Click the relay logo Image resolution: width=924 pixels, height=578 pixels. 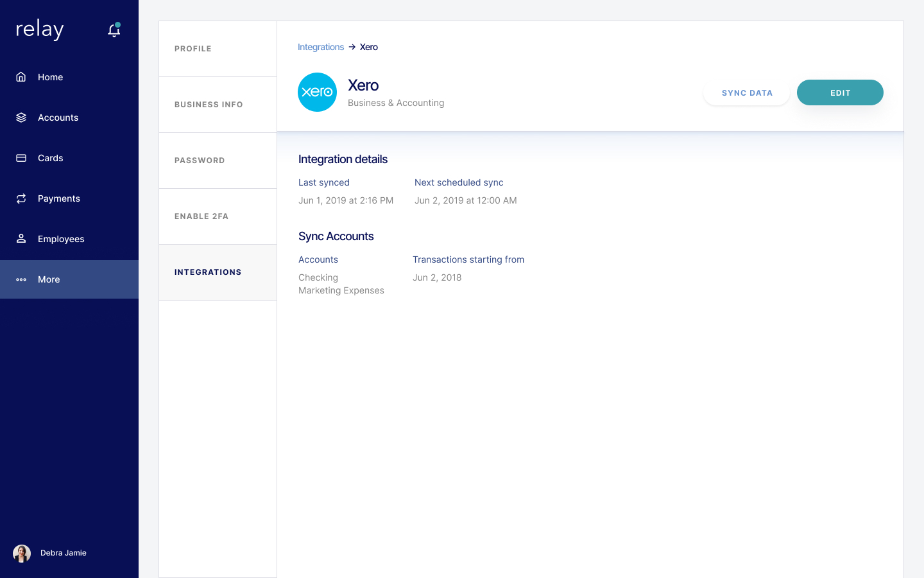pos(40,30)
